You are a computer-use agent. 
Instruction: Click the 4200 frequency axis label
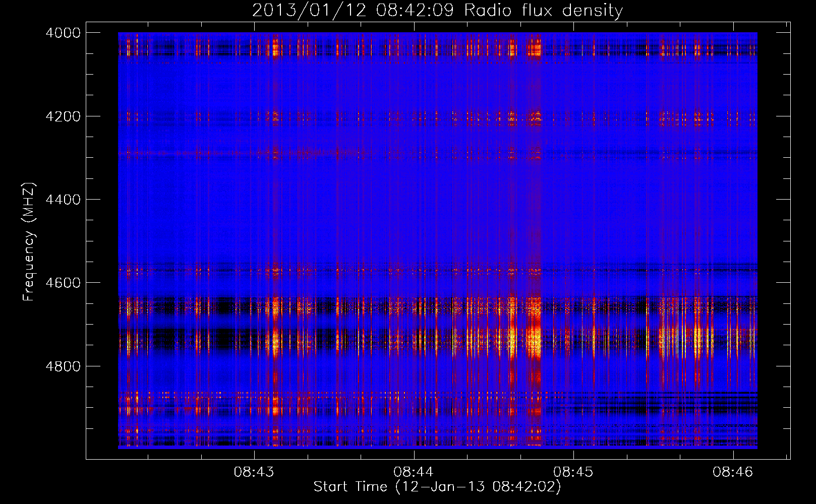[63, 116]
